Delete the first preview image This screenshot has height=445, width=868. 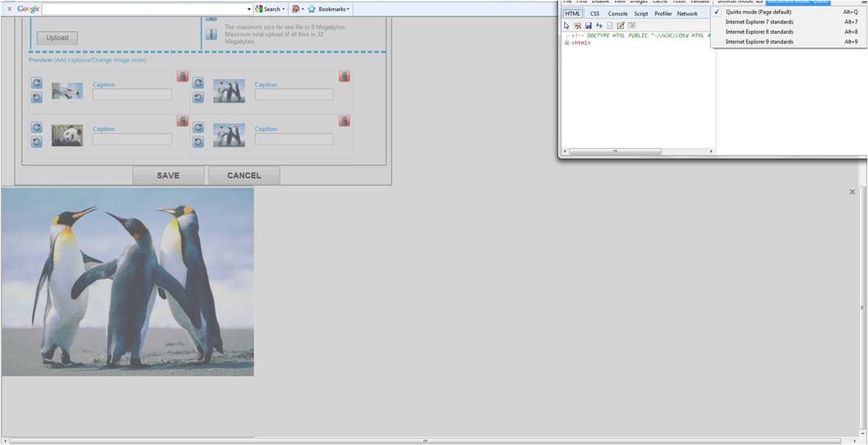click(183, 77)
